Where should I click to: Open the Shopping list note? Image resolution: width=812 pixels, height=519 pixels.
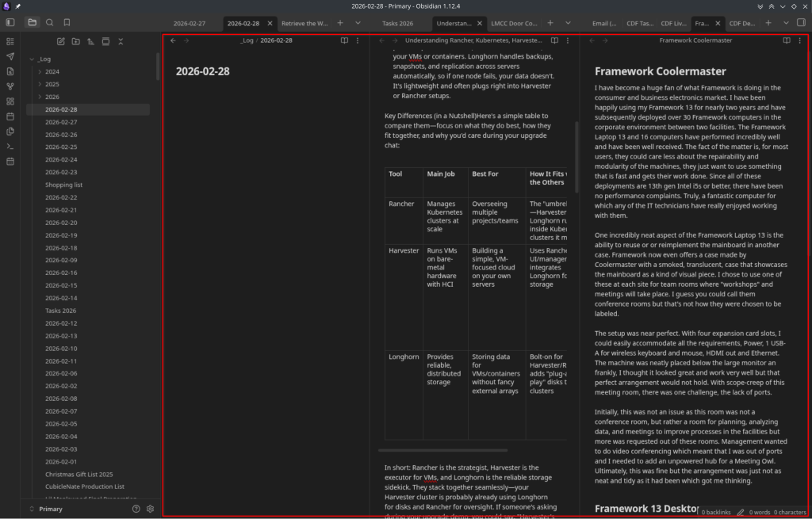point(63,185)
